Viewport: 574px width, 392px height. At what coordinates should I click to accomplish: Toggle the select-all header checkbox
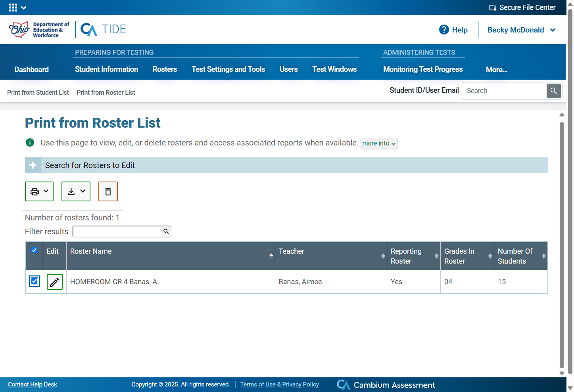(35, 250)
